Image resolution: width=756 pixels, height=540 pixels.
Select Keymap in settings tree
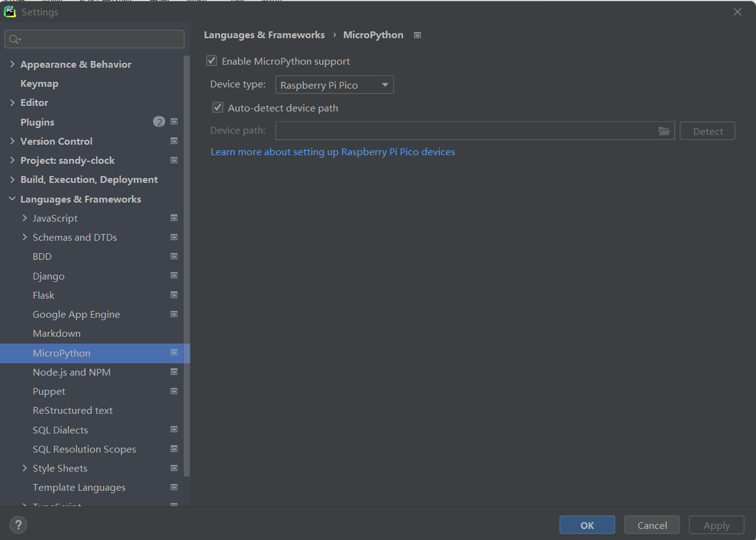(x=39, y=83)
